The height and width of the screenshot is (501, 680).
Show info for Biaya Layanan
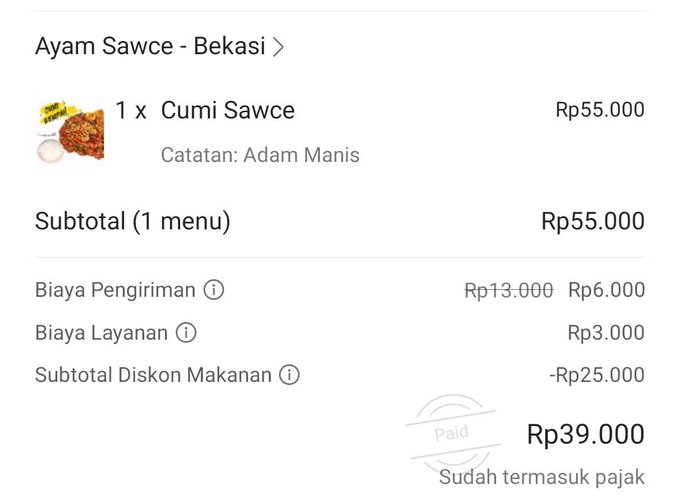pyautogui.click(x=186, y=333)
